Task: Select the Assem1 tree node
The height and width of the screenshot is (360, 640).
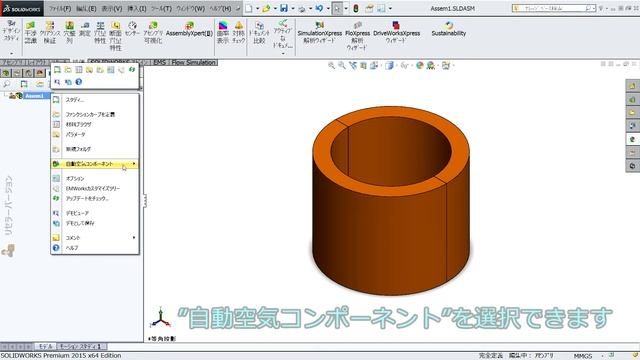Action: click(34, 96)
